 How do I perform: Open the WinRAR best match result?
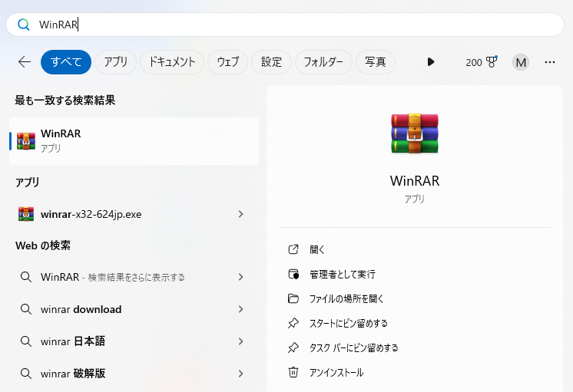[134, 141]
